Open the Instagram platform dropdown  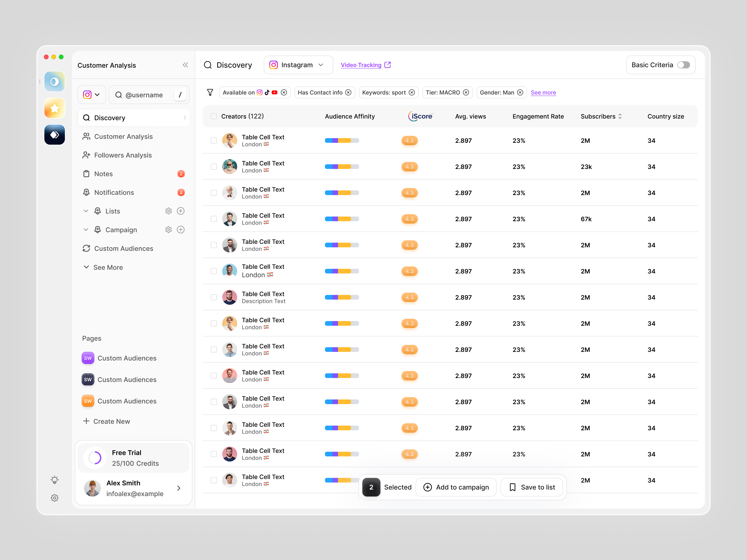click(x=298, y=65)
